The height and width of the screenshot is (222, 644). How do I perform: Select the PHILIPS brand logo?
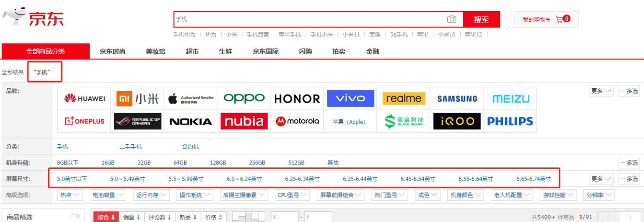tap(510, 121)
